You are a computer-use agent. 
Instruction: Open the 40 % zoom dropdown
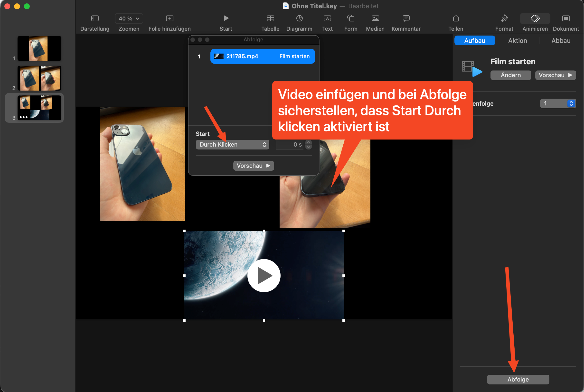click(129, 19)
